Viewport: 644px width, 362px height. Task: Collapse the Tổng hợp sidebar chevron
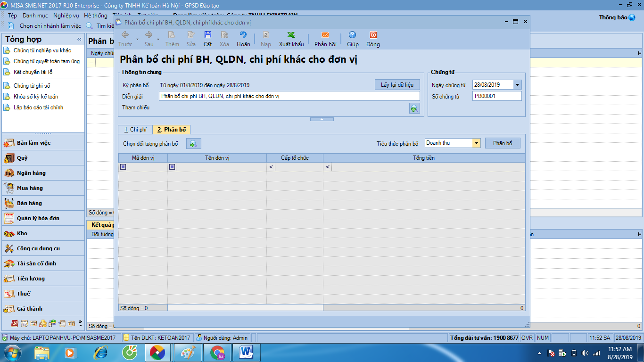click(x=79, y=40)
